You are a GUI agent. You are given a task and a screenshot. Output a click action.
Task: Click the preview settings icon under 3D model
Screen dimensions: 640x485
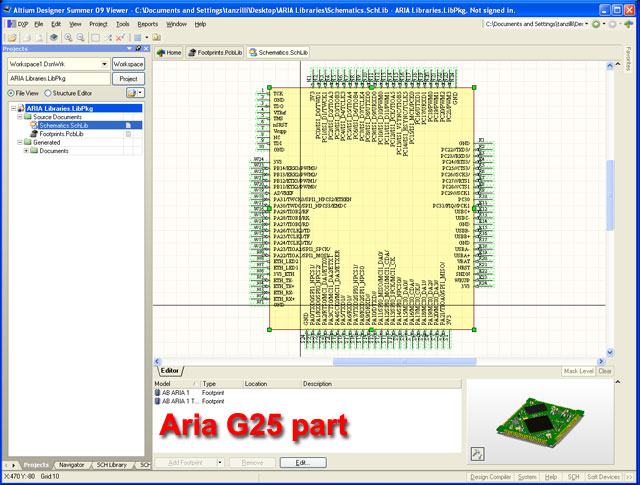(x=477, y=454)
